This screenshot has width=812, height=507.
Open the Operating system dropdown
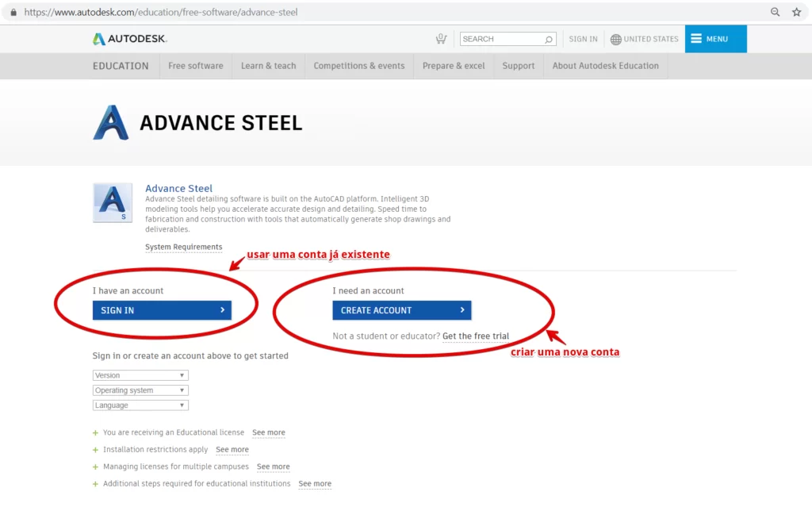140,390
